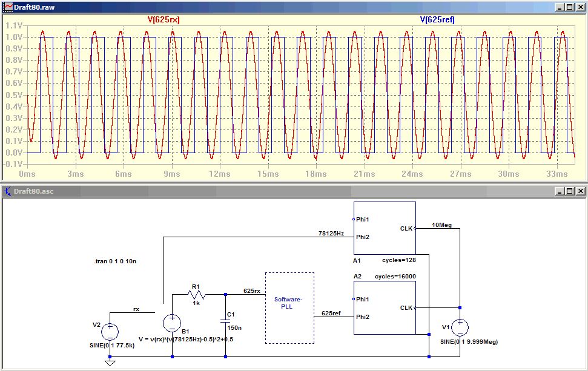Click the V(625ref) trace label
This screenshot has width=588, height=371.
click(x=437, y=19)
